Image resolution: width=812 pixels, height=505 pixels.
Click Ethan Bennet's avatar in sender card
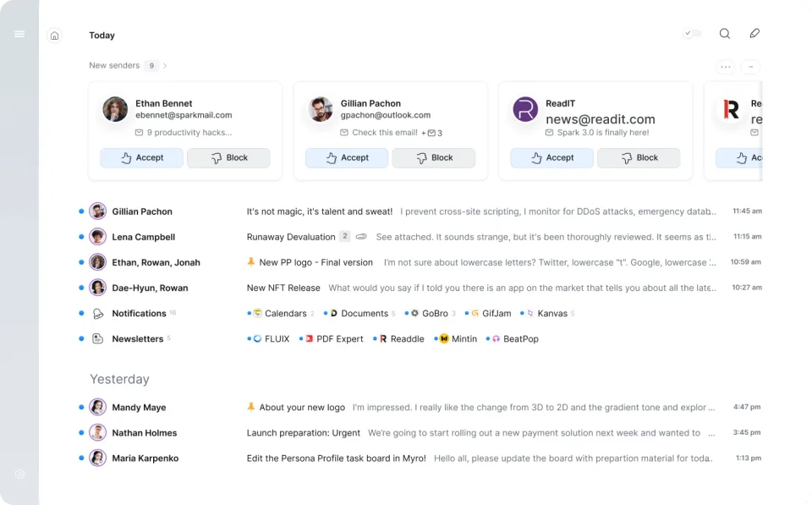(115, 109)
